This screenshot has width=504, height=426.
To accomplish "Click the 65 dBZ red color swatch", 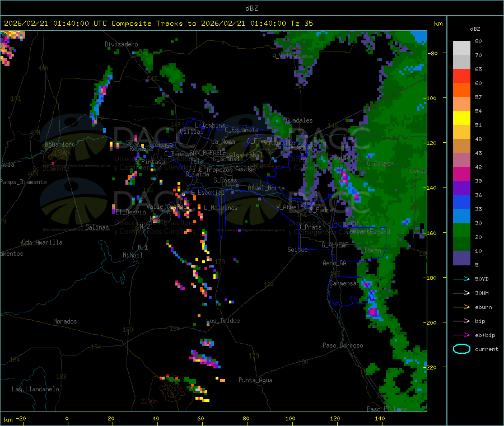I will (x=461, y=76).
